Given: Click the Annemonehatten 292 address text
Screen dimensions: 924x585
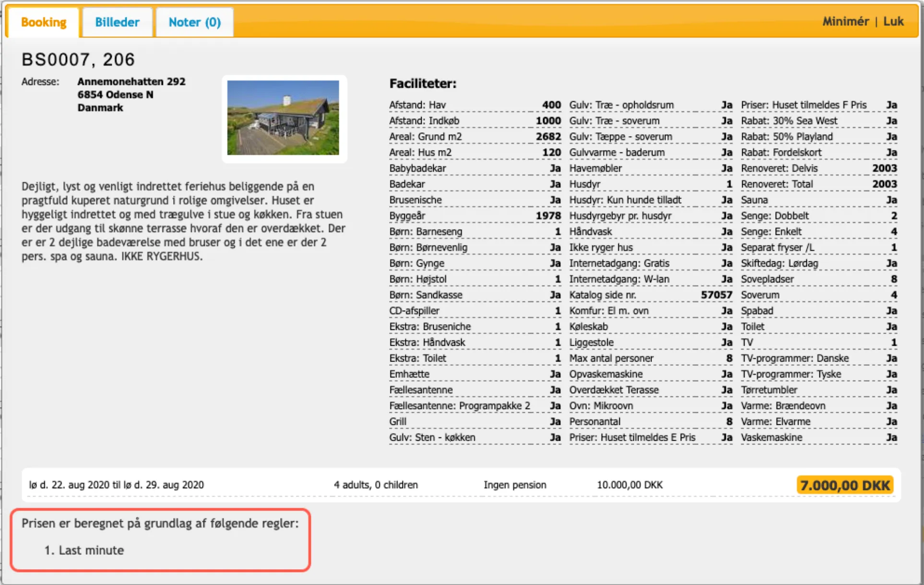Looking at the screenshot, I should (x=131, y=82).
